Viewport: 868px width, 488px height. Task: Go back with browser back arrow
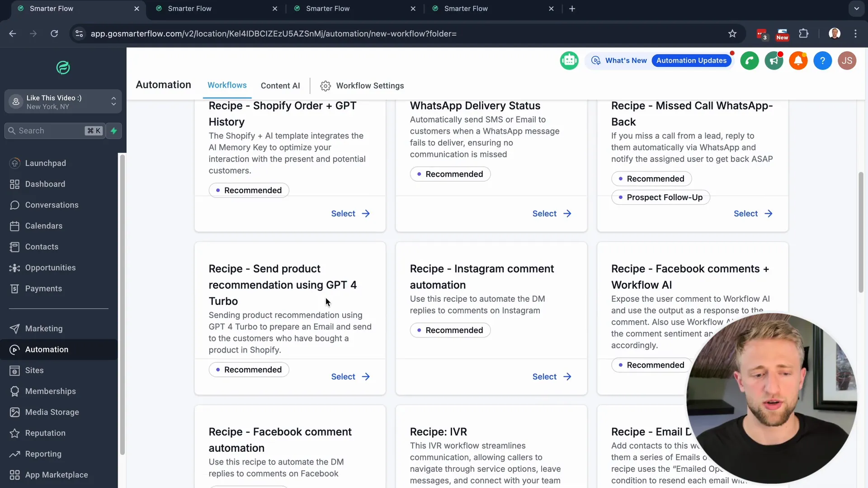[x=13, y=33]
